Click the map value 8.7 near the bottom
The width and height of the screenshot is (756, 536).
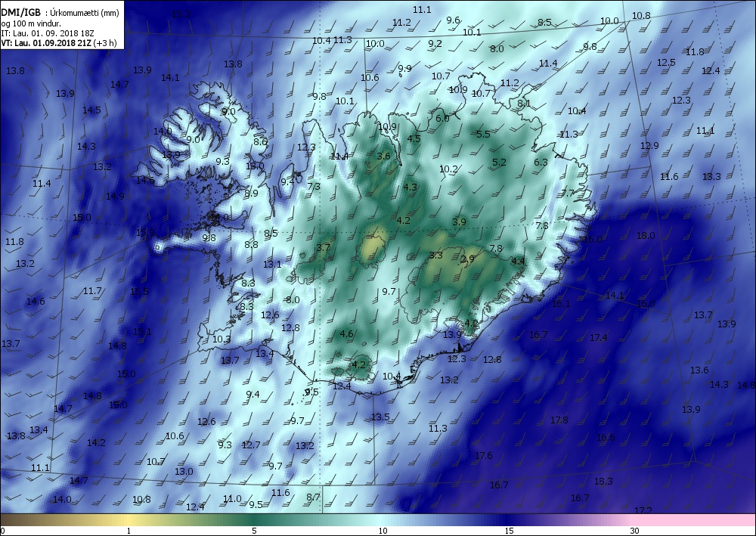(314, 497)
